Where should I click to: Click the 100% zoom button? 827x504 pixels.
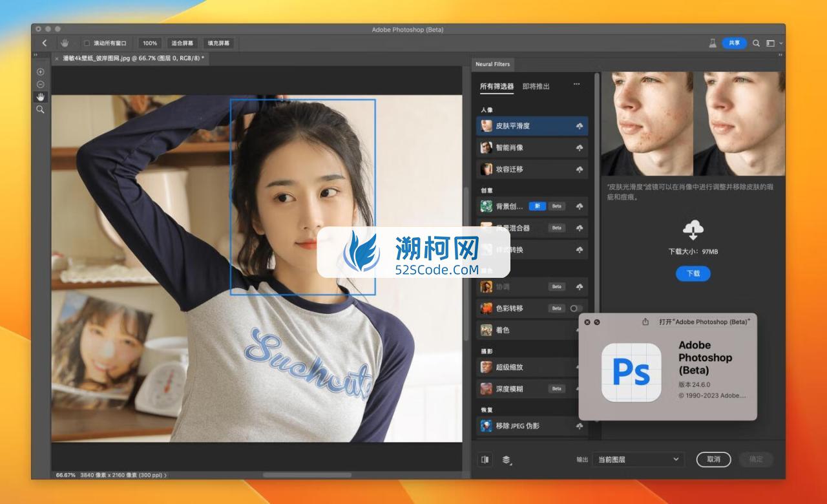pyautogui.click(x=150, y=43)
